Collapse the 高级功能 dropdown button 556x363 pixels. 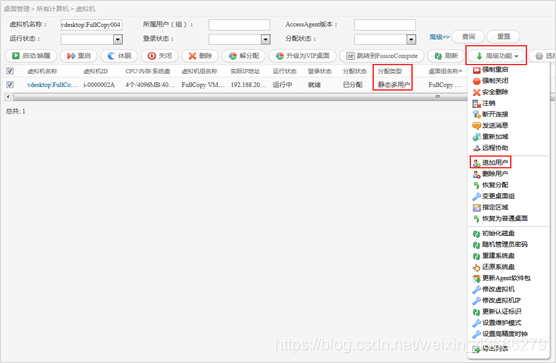coord(496,56)
